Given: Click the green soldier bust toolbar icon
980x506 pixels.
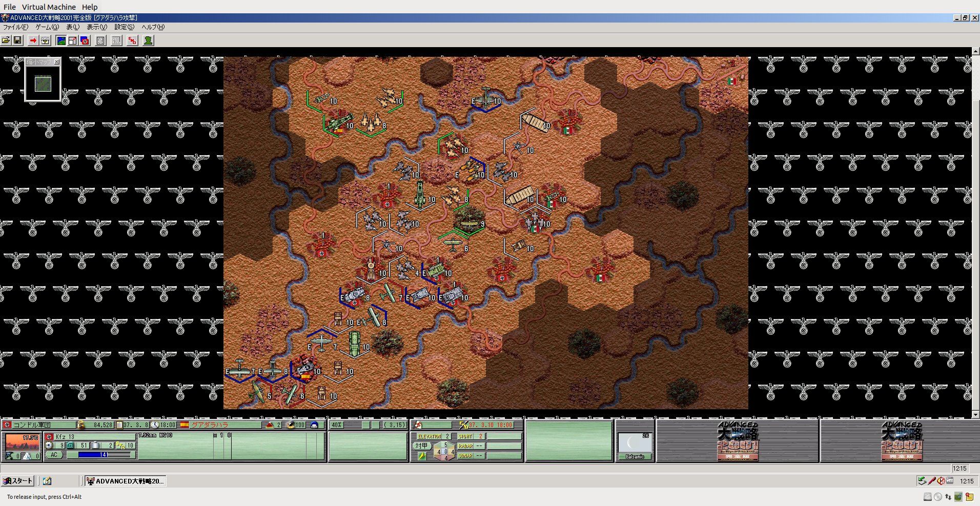Looking at the screenshot, I should coord(148,40).
